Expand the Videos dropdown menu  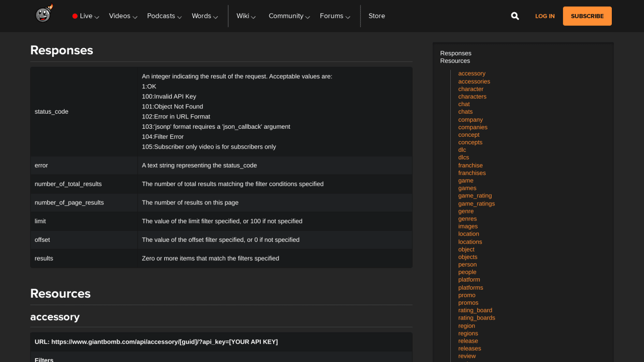coord(123,16)
